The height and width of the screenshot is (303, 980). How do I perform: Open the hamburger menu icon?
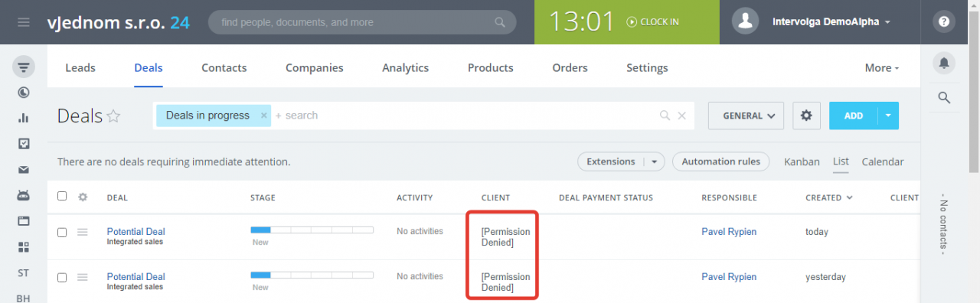(x=24, y=22)
